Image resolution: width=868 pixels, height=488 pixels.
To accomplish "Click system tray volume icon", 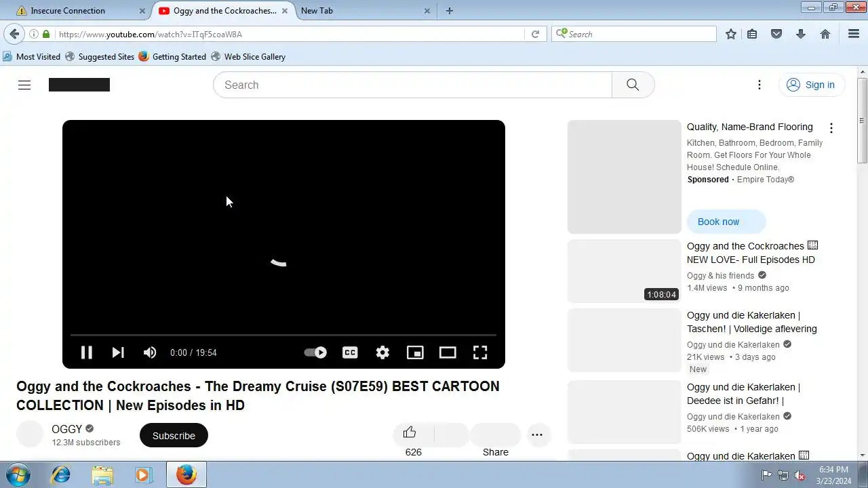I will (x=800, y=475).
